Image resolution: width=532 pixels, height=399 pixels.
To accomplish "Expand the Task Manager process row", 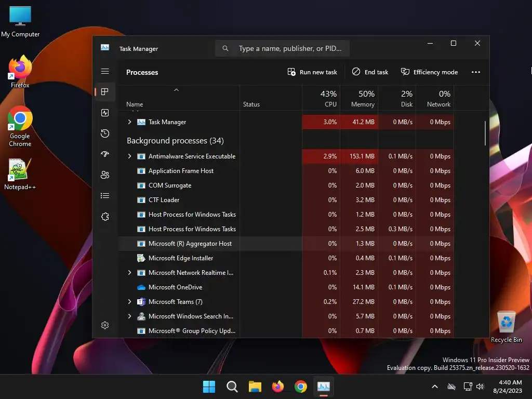I will click(129, 122).
